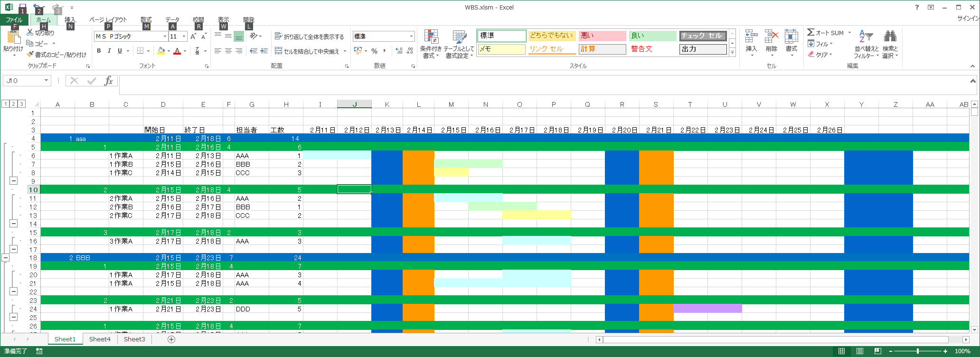Open Conditional Formatting (条件付き書式)
This screenshot has width=980, height=357.
431,44
